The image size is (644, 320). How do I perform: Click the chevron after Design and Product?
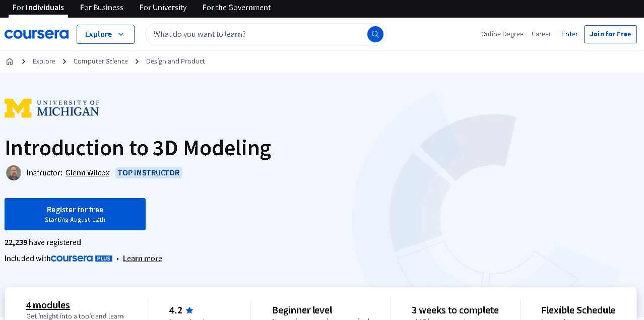coord(137,61)
